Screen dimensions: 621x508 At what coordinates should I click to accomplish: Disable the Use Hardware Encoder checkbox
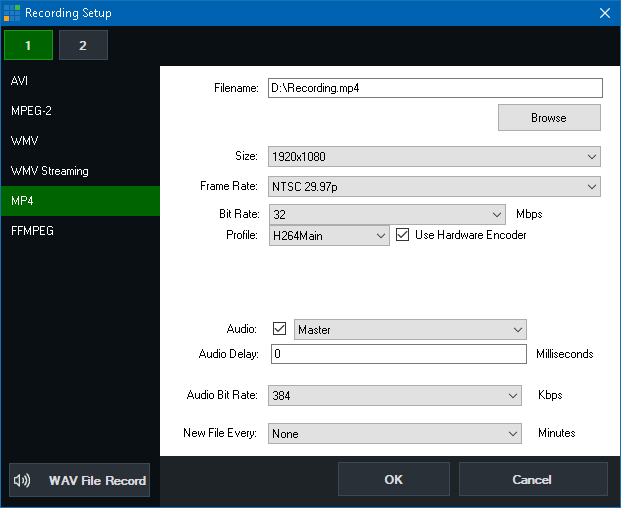(403, 235)
